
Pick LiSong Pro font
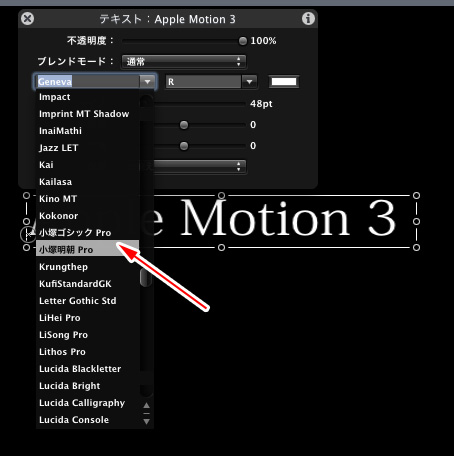pyautogui.click(x=88, y=335)
